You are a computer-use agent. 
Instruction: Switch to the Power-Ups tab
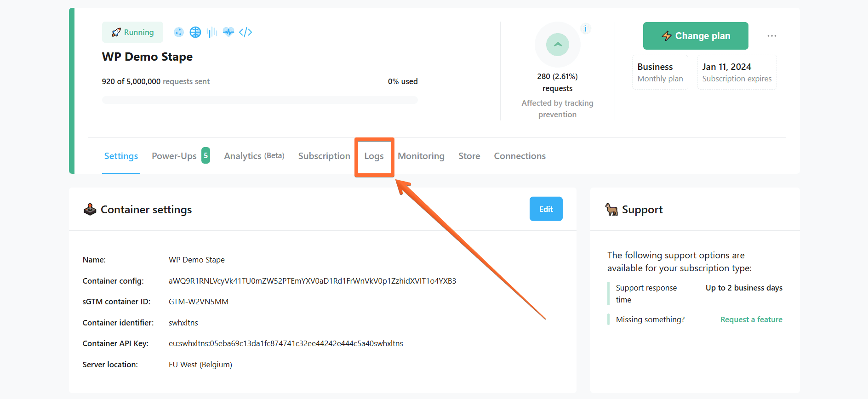point(174,156)
